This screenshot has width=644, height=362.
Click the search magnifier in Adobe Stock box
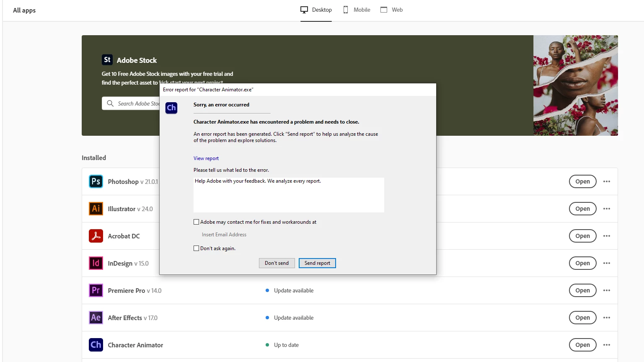coord(110,103)
